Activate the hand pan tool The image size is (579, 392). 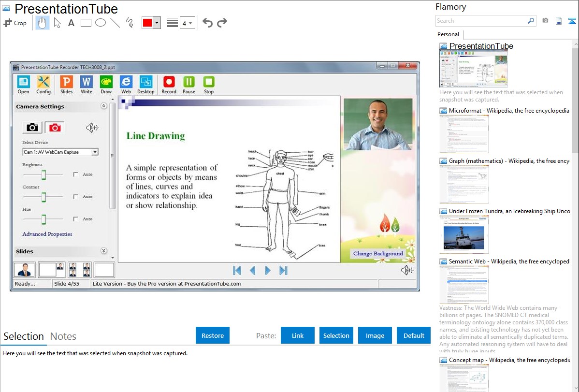click(x=43, y=23)
